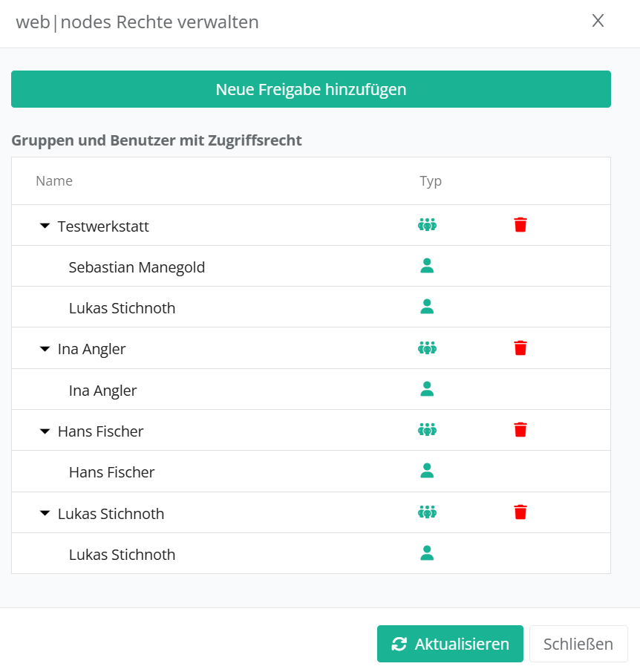Click the Schließen button
Viewport: 640px width, 672px height.
pos(578,644)
